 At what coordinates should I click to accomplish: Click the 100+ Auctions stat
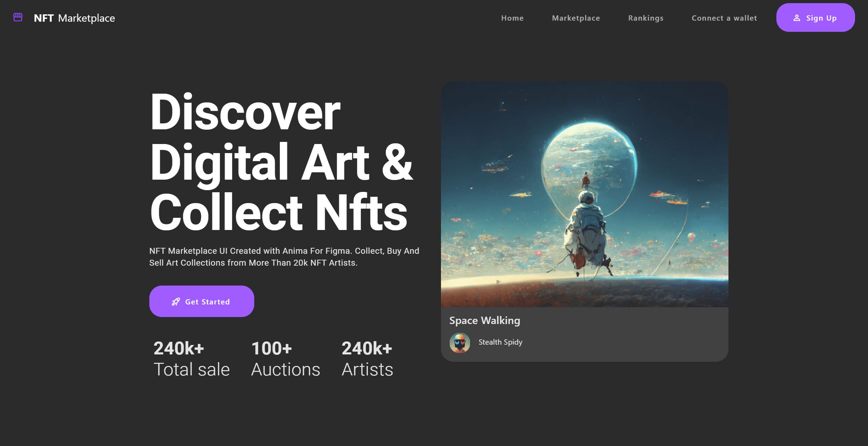(x=286, y=359)
